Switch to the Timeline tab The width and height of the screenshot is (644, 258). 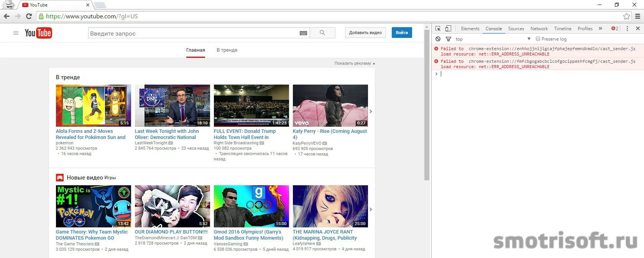[x=562, y=28]
